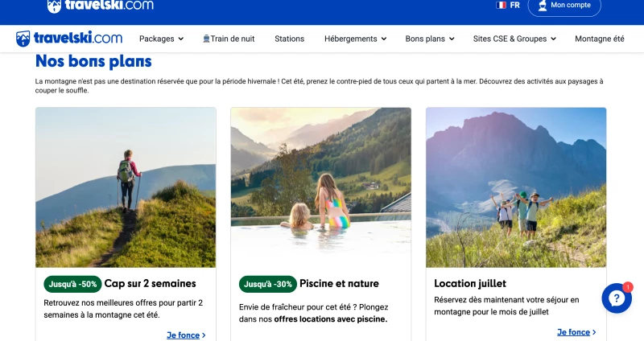Click the arrow next to first Je fonce
Image resolution: width=644 pixels, height=341 pixels.
(x=204, y=335)
